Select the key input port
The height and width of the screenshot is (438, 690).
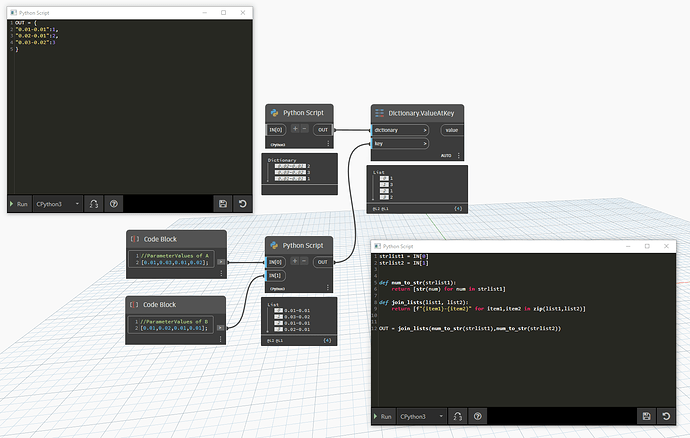[x=400, y=144]
